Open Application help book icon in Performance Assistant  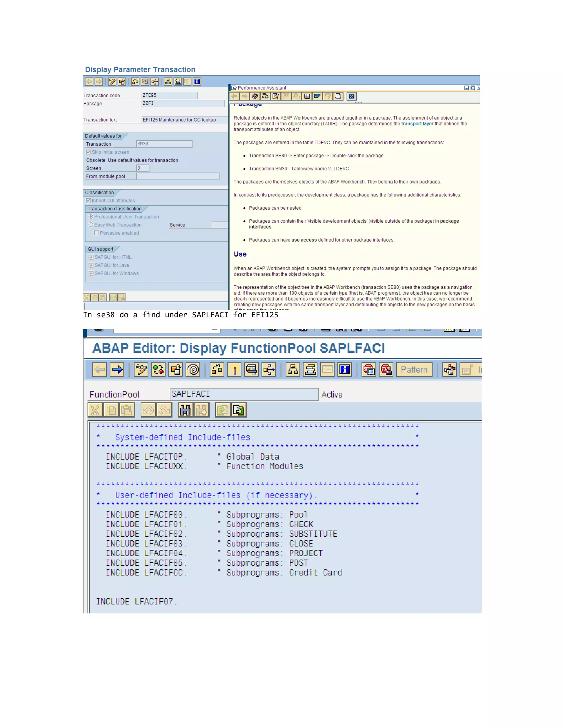coord(255,97)
